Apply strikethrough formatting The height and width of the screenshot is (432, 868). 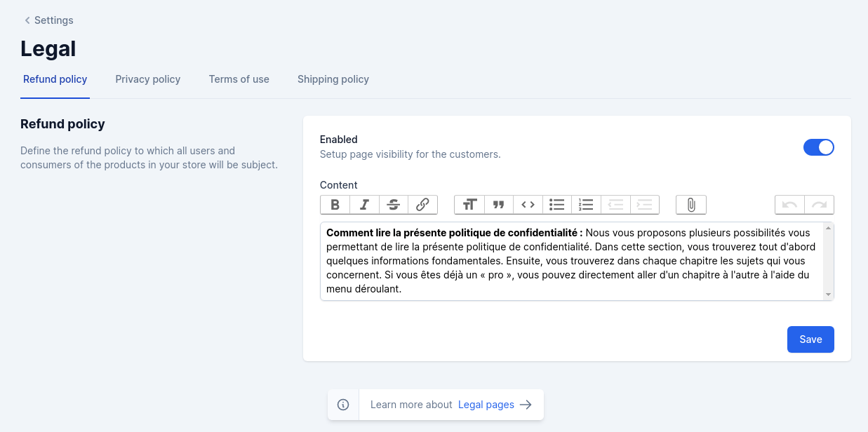click(394, 205)
